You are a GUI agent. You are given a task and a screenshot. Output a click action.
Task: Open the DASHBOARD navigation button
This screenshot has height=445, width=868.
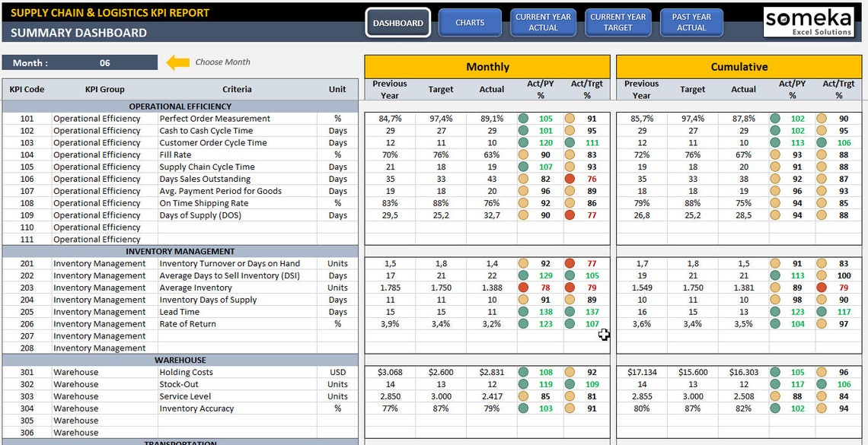(x=397, y=23)
